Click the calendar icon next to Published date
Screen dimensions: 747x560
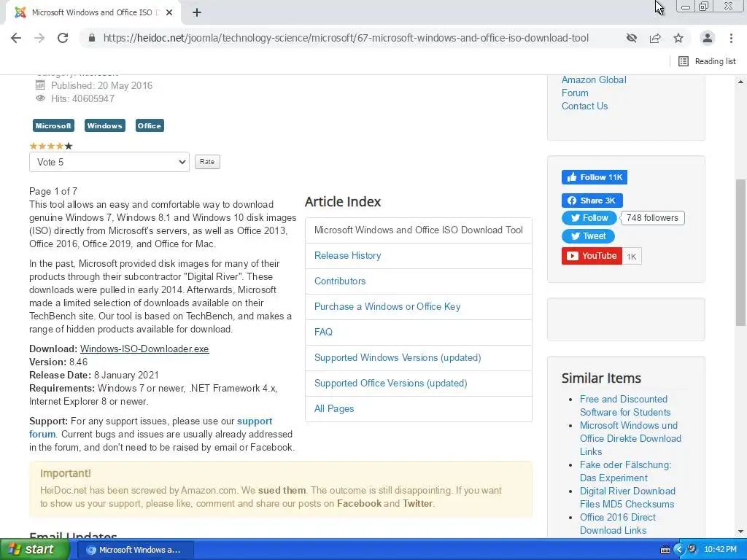click(x=40, y=85)
